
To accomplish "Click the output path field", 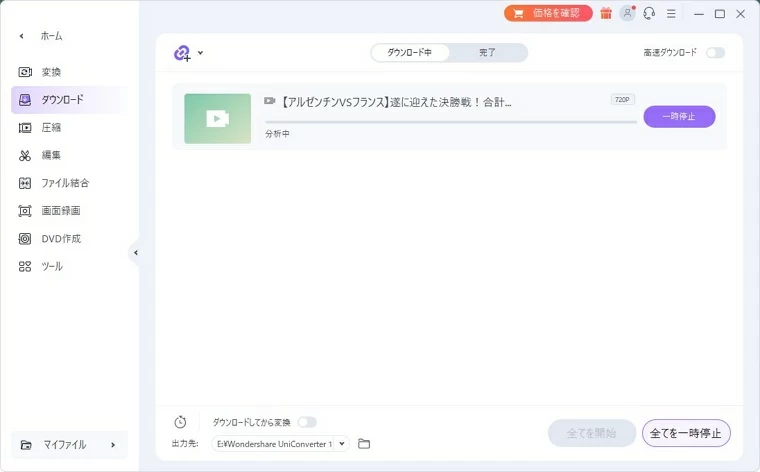I will point(274,444).
